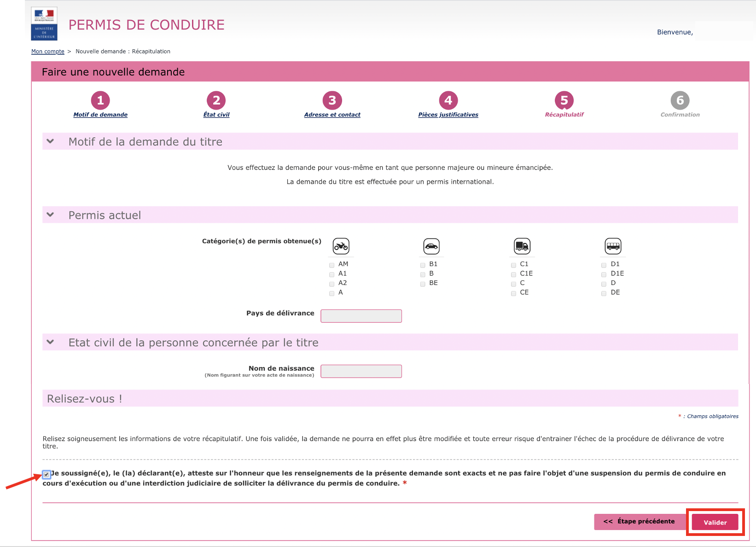Toggle the B1 category checkbox
The image size is (756, 547).
coord(423,265)
